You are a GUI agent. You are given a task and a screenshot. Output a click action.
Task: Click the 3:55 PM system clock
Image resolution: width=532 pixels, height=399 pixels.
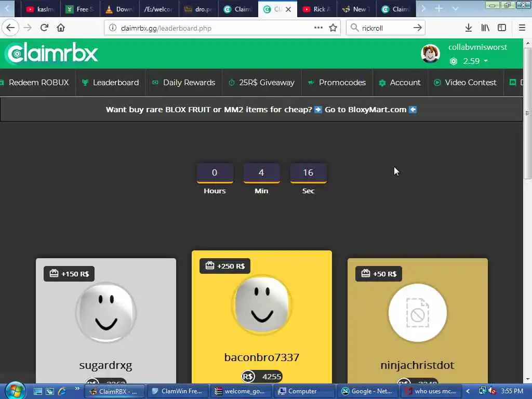[x=512, y=391]
